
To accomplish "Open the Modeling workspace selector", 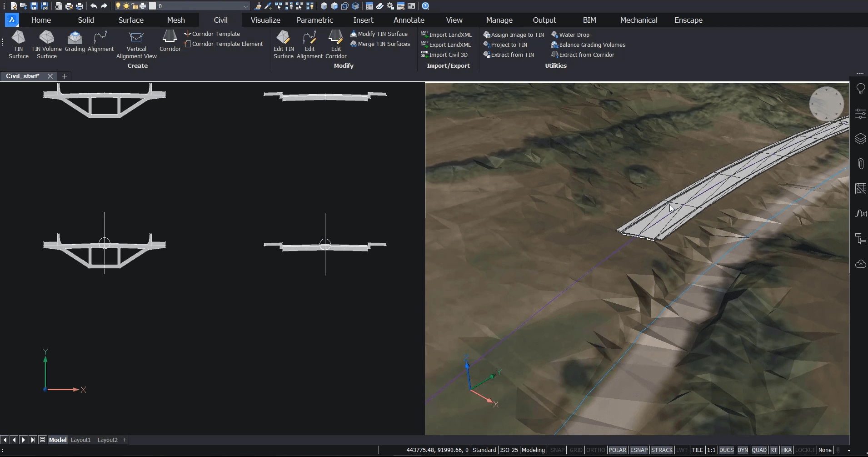I will 533,450.
